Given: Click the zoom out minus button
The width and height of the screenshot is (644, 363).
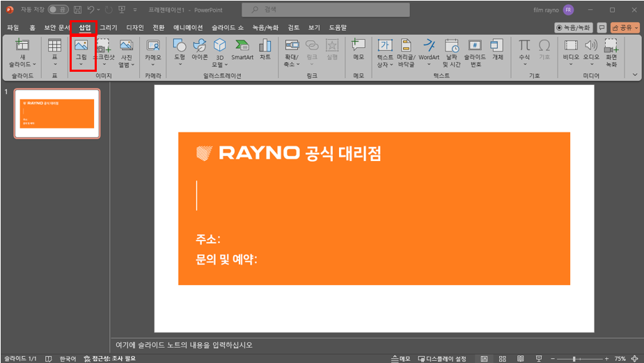Looking at the screenshot, I should tap(552, 359).
